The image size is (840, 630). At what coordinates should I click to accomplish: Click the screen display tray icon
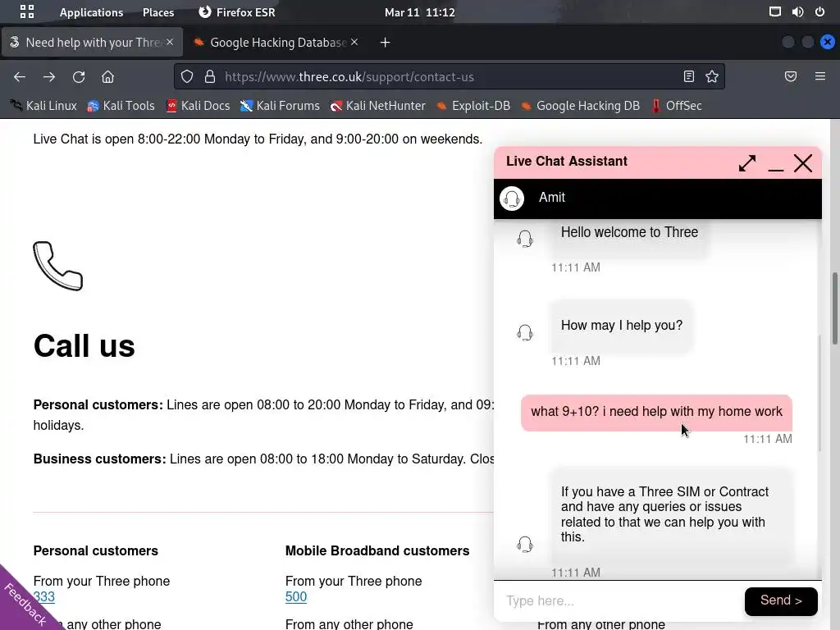[x=774, y=11]
